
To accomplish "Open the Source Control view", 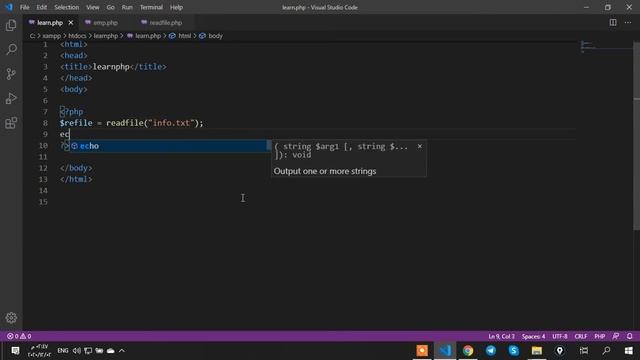I will click(11, 74).
